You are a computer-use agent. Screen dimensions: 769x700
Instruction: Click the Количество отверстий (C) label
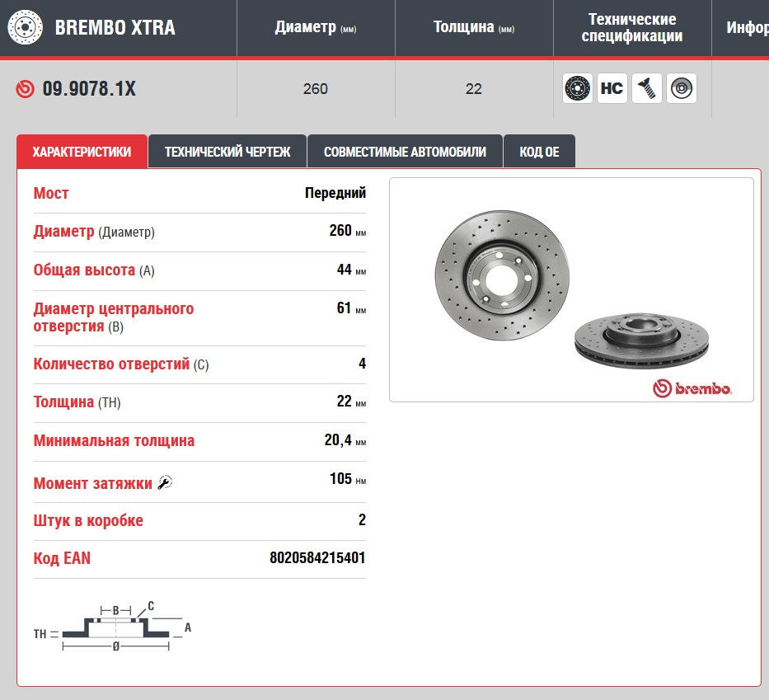[121, 364]
